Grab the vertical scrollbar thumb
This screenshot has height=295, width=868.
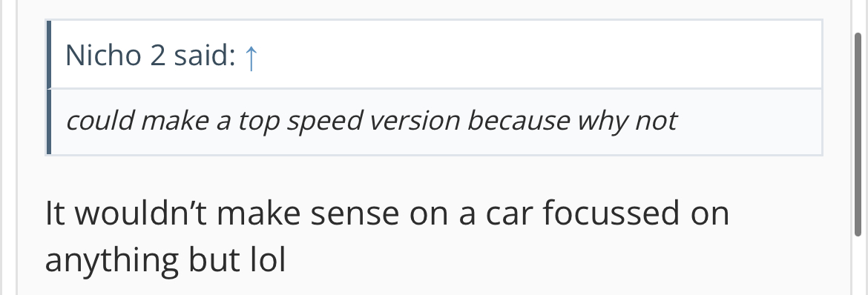tap(858, 134)
